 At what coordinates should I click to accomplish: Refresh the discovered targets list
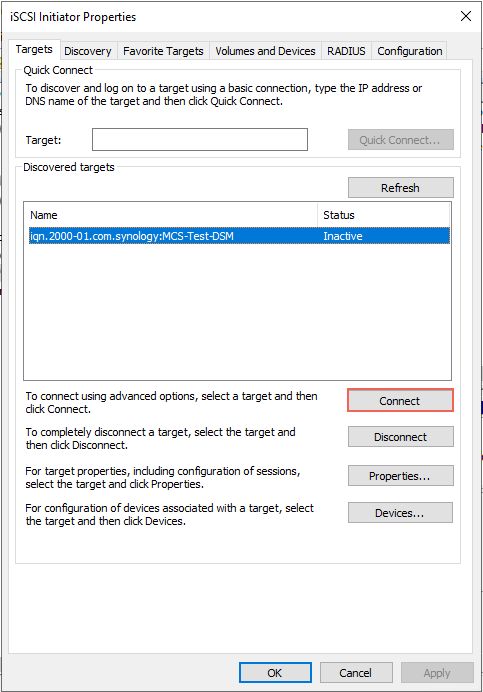click(400, 188)
